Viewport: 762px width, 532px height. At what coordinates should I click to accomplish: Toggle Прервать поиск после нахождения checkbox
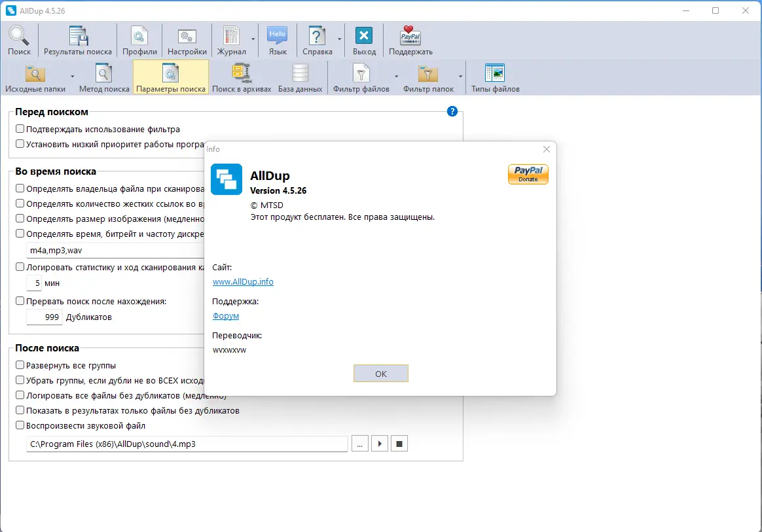click(20, 301)
